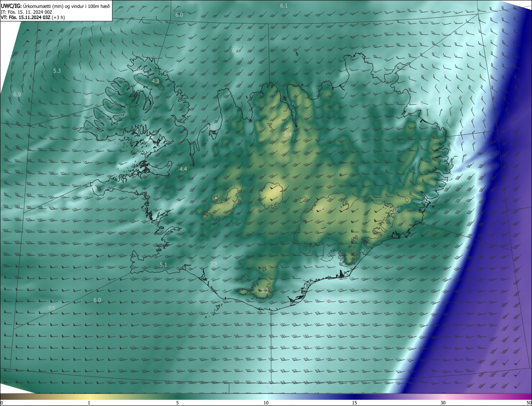The image size is (532, 406).
Task: Click the valid time "VT: Fös. 15.11.2024 03Z (+3 h)"
Action: [x=33, y=17]
